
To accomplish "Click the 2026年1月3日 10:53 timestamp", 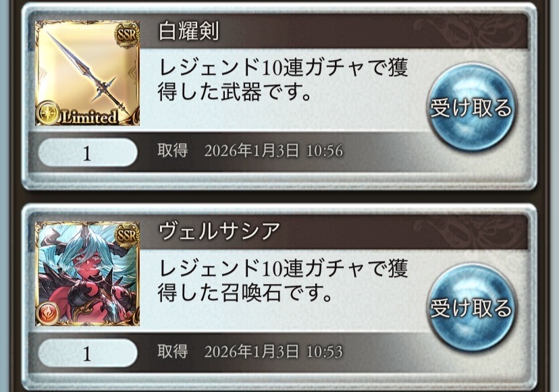I will 273,352.
